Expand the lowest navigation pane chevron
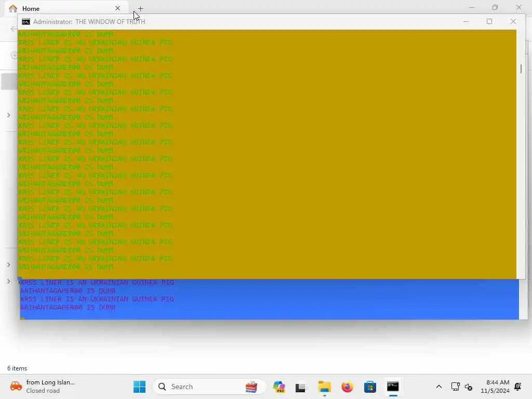The width and height of the screenshot is (532, 399). (9, 281)
